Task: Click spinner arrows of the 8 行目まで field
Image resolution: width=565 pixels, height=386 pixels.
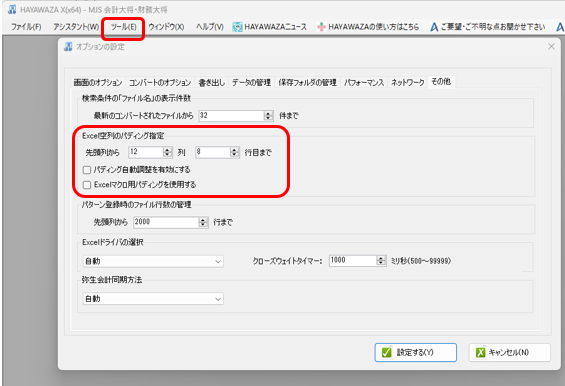Action: pyautogui.click(x=234, y=152)
